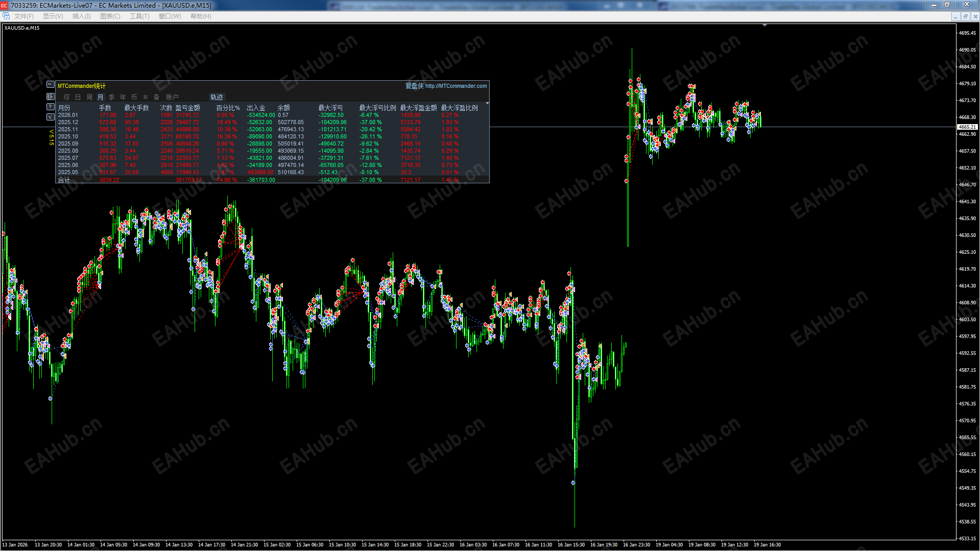Click the move panel icon
The height and width of the screenshot is (551, 980).
point(51,97)
